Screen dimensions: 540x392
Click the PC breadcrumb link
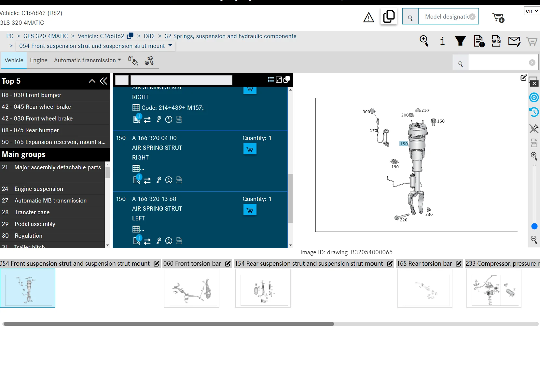pos(10,36)
